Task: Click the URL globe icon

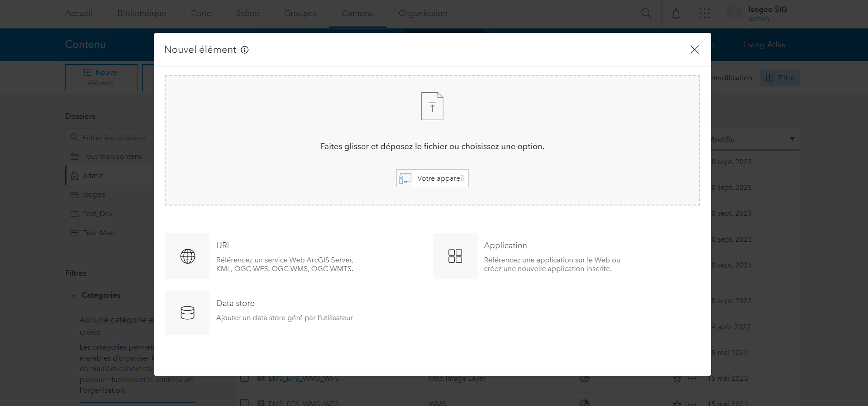Action: pyautogui.click(x=188, y=256)
